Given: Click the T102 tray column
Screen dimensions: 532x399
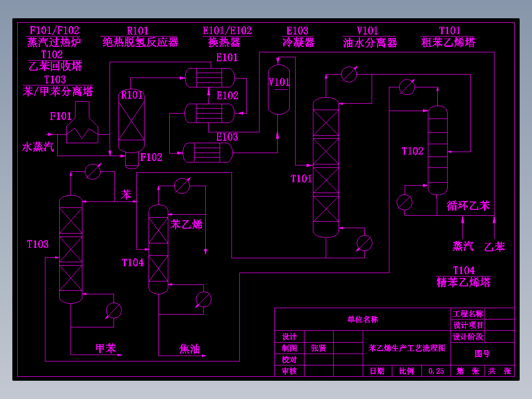Looking at the screenshot, I should tap(438, 151).
